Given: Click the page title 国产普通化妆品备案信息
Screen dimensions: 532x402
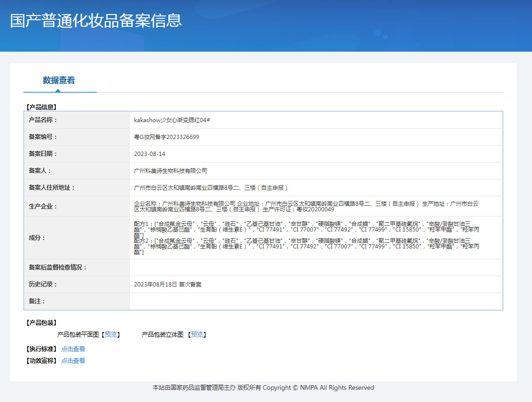Looking at the screenshot, I should tap(96, 21).
